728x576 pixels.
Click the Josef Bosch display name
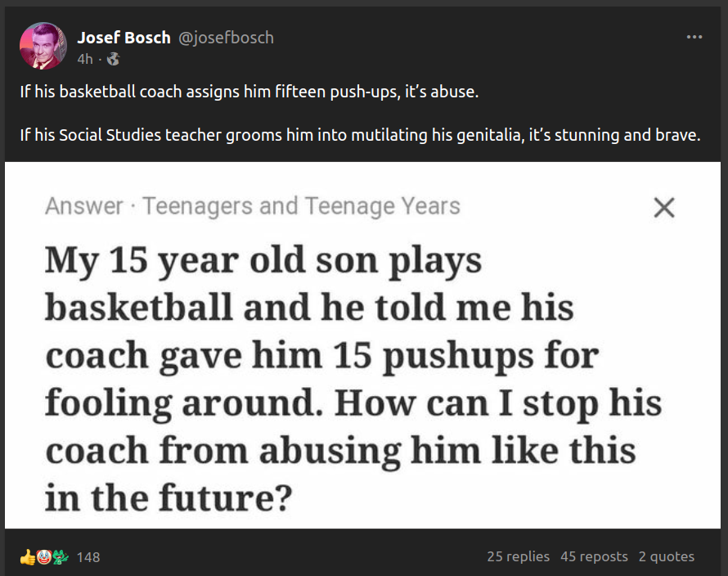pos(124,38)
